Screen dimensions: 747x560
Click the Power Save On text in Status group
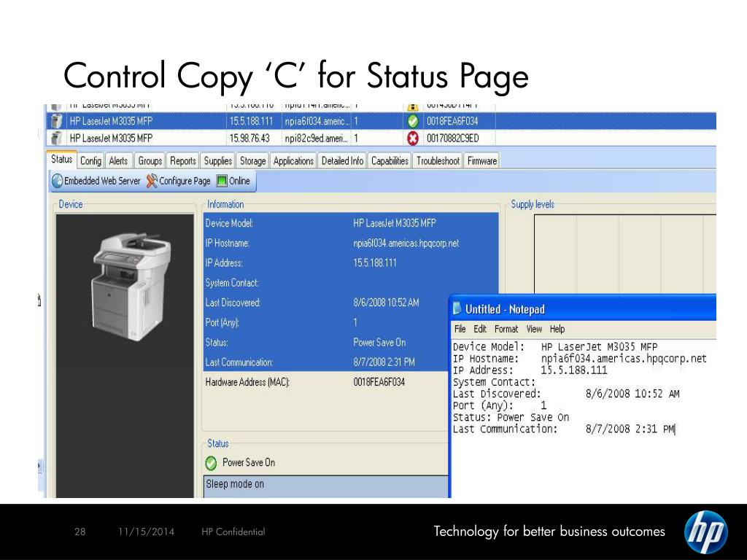click(249, 463)
